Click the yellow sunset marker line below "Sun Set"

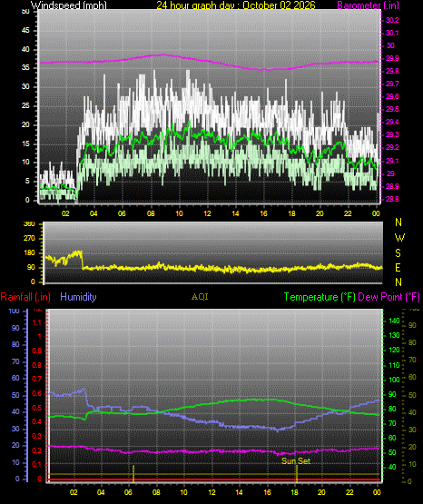pos(297,473)
